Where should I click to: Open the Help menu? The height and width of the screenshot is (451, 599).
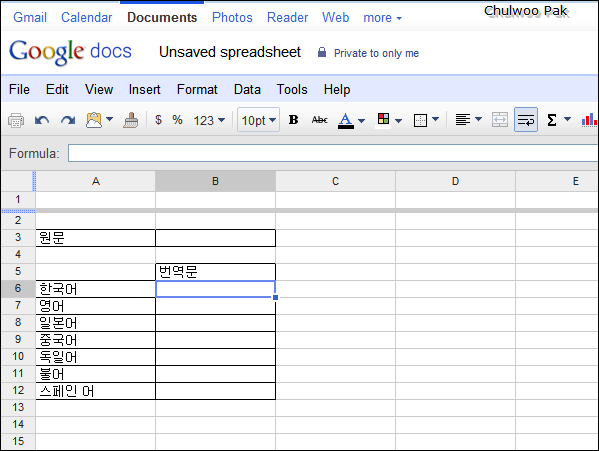coord(337,89)
